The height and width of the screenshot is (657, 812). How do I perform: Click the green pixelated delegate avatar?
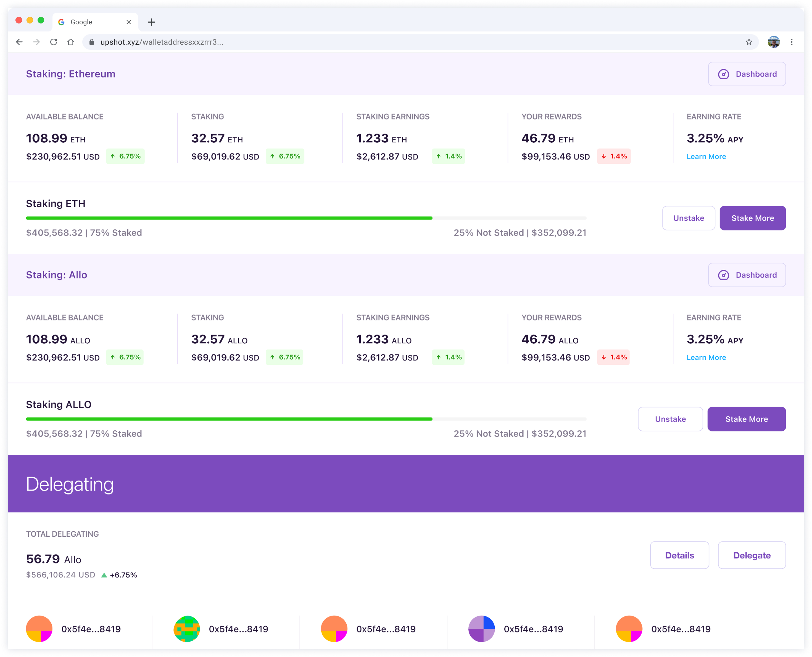click(x=187, y=629)
